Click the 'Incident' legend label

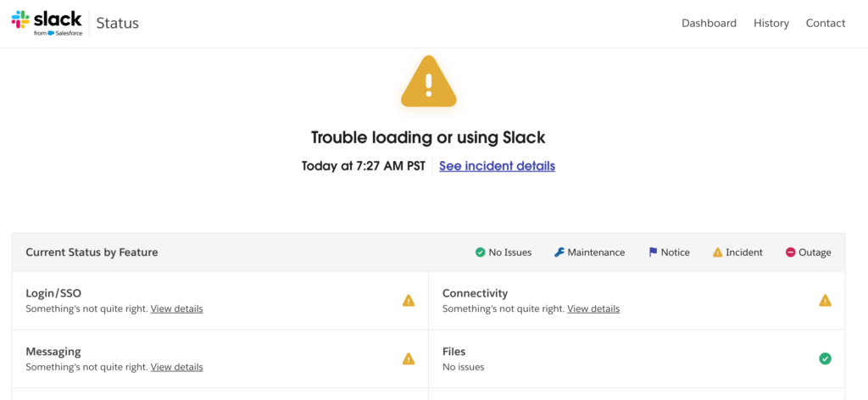[744, 253]
